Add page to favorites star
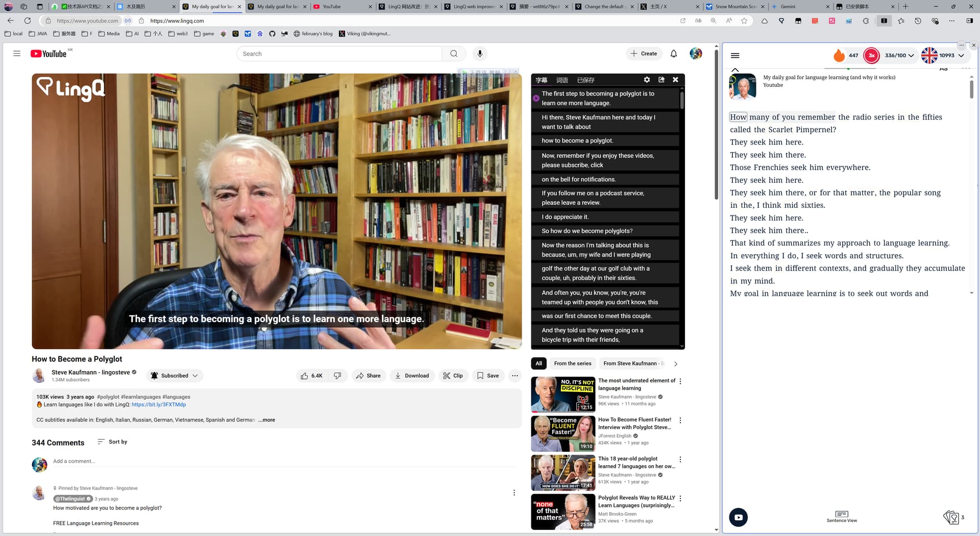Screen dimensions: 980x536 (x=744, y=21)
